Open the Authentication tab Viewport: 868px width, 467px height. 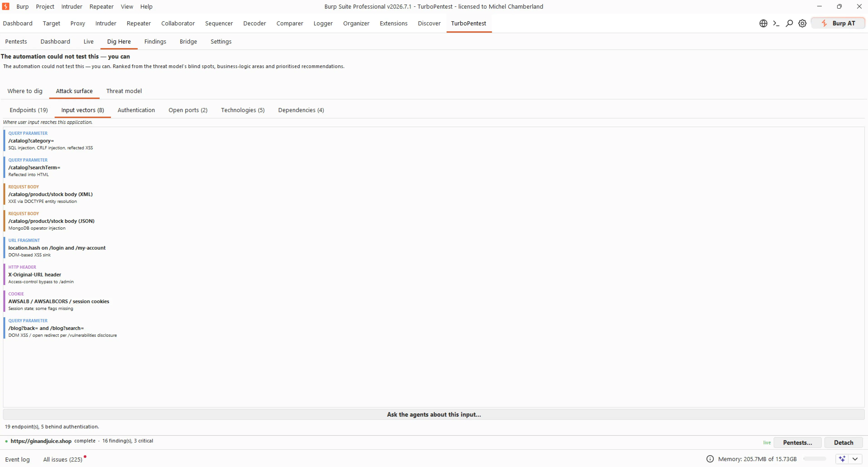coord(136,110)
